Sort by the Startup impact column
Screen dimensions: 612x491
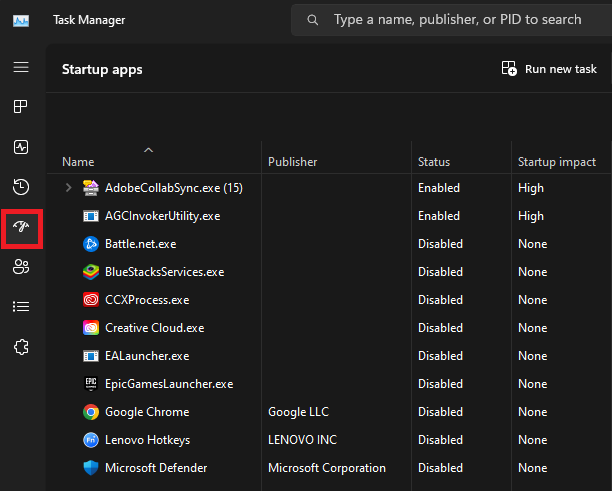pos(556,162)
